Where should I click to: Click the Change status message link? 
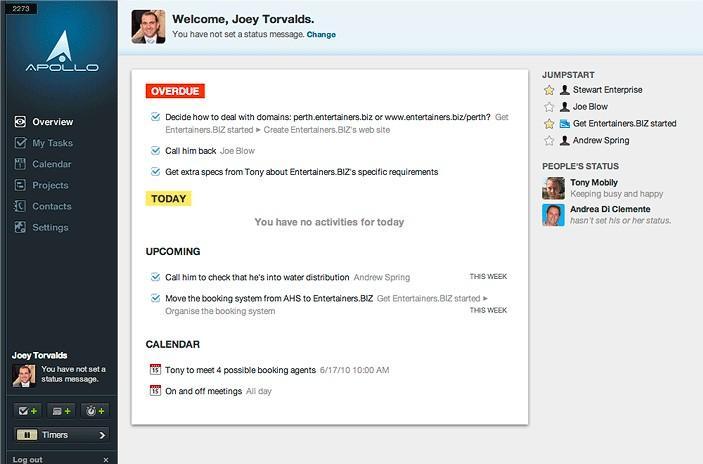point(321,35)
